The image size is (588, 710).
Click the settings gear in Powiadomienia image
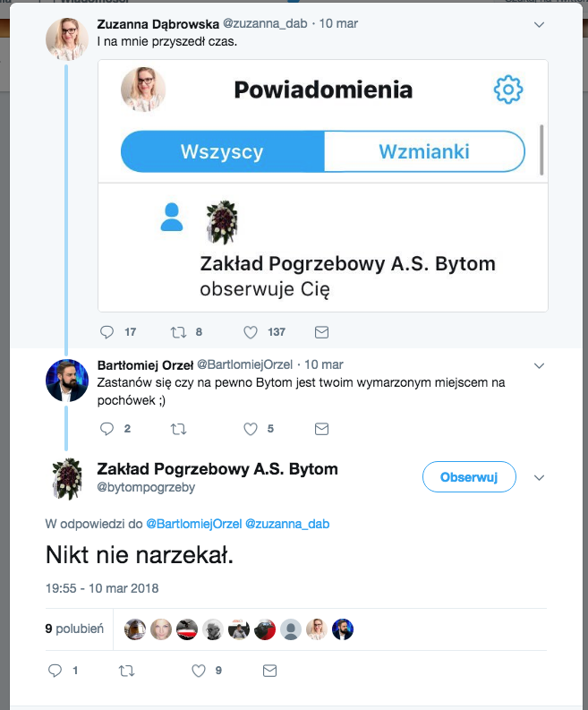pyautogui.click(x=507, y=90)
